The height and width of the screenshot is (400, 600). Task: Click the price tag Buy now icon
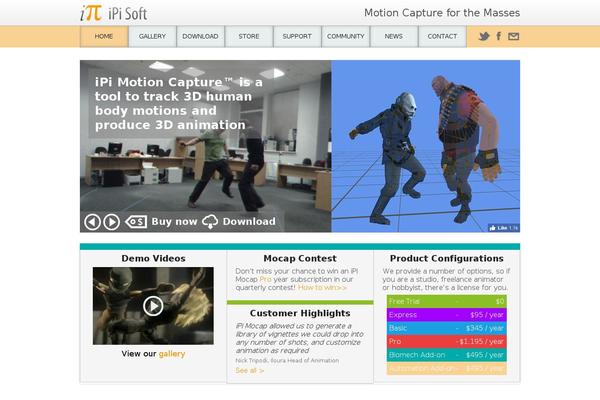(136, 221)
